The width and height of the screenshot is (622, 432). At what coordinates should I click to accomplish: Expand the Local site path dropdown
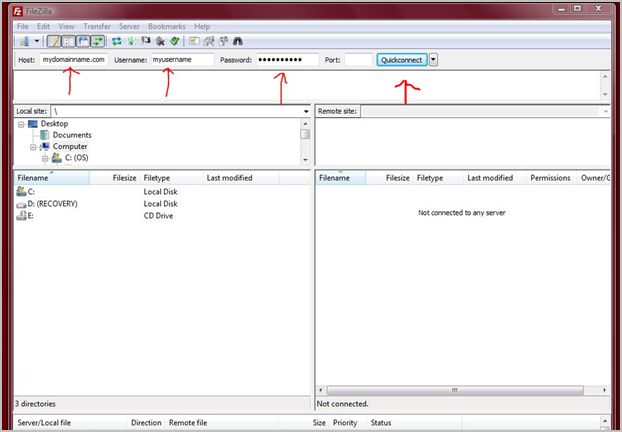305,111
